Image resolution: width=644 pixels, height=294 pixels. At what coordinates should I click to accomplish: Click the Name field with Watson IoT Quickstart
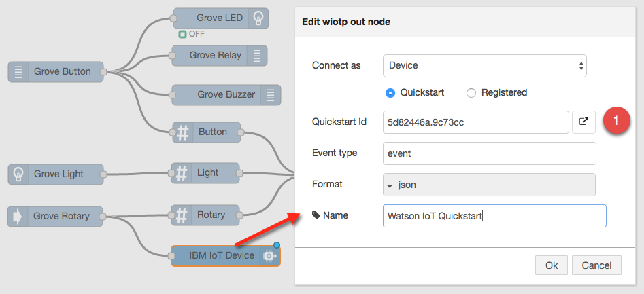[494, 216]
